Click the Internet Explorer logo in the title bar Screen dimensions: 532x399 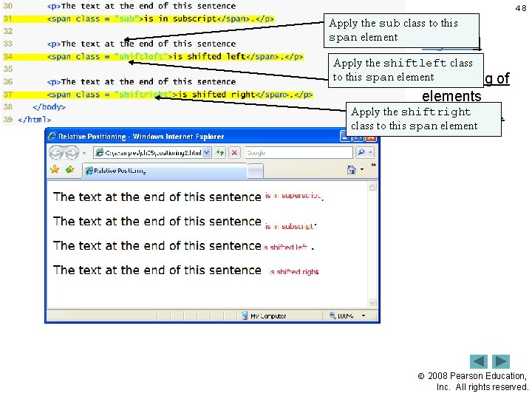pyautogui.click(x=52, y=136)
